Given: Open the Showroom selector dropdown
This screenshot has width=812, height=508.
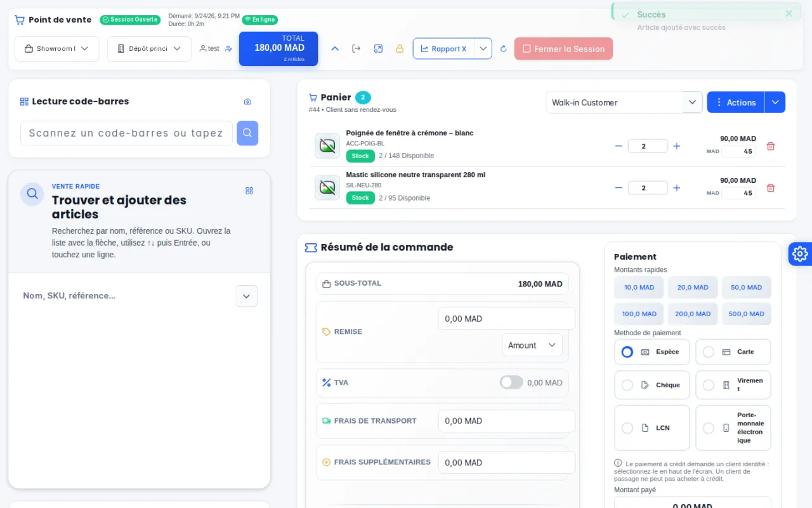Looking at the screenshot, I should tap(57, 49).
